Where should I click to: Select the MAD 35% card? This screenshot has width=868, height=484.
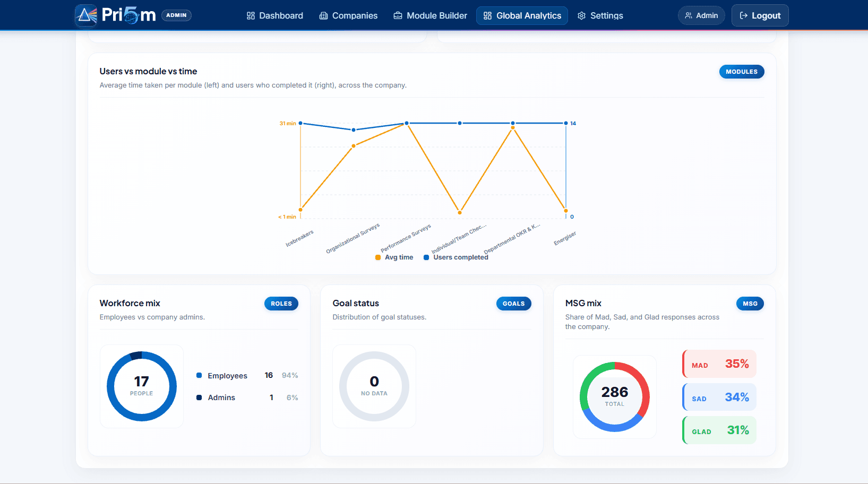click(x=719, y=364)
